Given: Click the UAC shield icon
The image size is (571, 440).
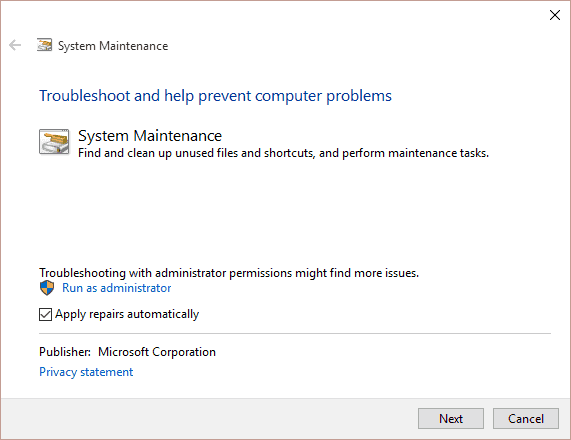Looking at the screenshot, I should 47,288.
